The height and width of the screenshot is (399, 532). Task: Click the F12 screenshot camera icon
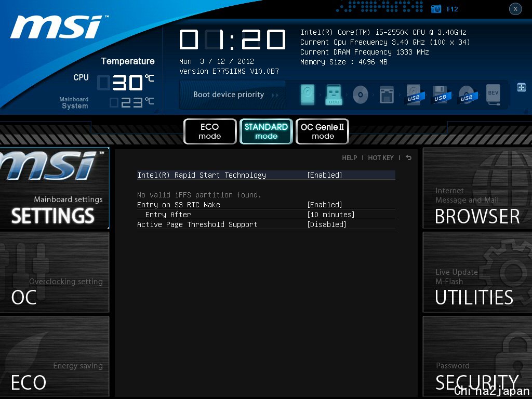coord(436,9)
